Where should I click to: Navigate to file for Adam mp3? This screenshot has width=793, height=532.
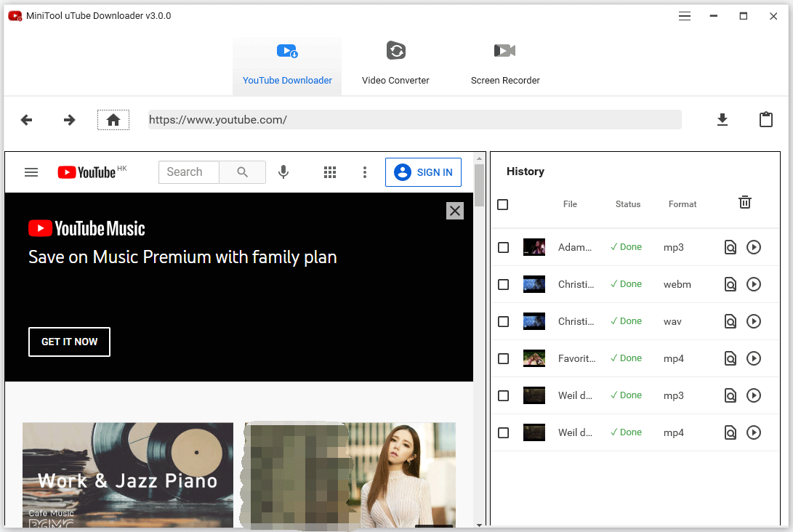coord(730,247)
